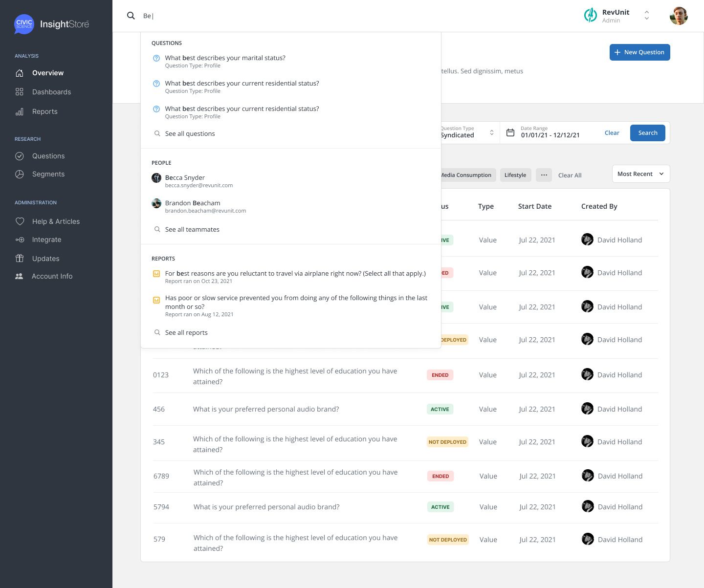
Task: Click Becca Snyder's avatar in search results
Action: (x=156, y=178)
